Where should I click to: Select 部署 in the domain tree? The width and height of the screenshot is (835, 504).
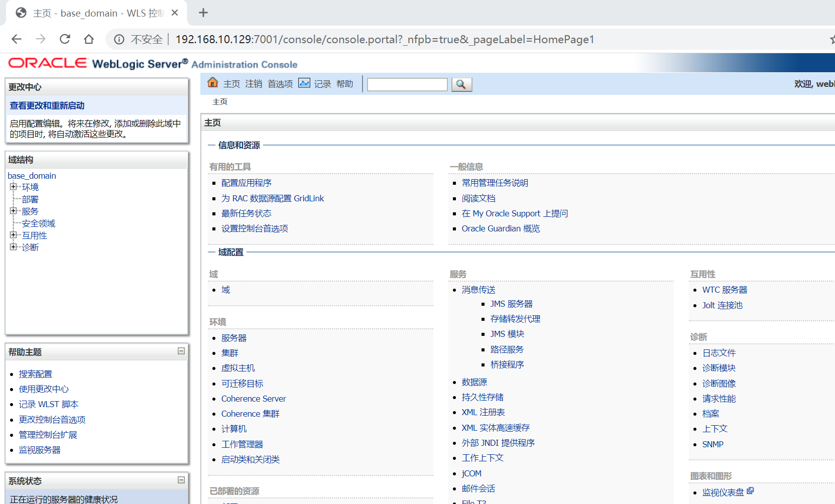pyautogui.click(x=30, y=199)
